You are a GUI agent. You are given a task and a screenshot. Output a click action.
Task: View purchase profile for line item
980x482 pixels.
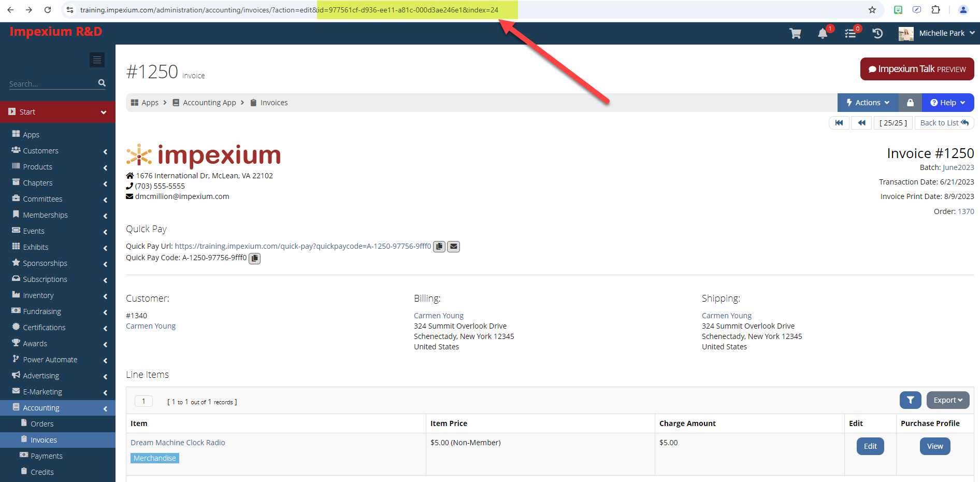935,446
